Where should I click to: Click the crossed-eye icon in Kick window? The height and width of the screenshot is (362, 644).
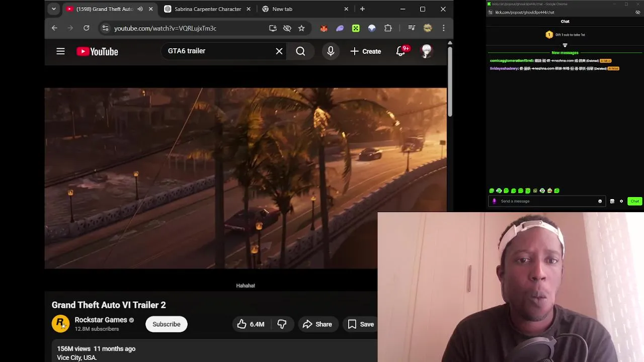(x=638, y=13)
